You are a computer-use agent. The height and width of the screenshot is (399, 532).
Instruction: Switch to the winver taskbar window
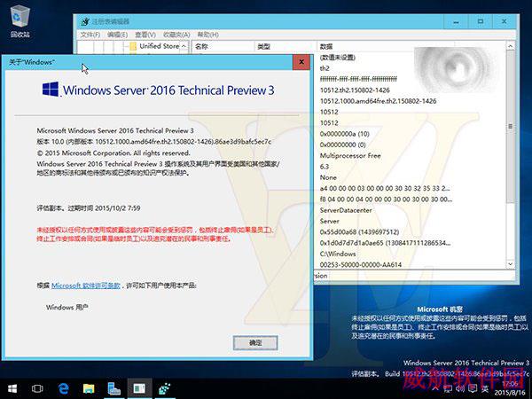(x=139, y=388)
